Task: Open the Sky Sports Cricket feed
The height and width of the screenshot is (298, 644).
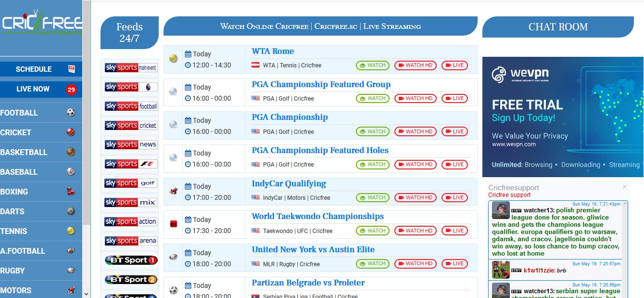Action: coord(131,126)
